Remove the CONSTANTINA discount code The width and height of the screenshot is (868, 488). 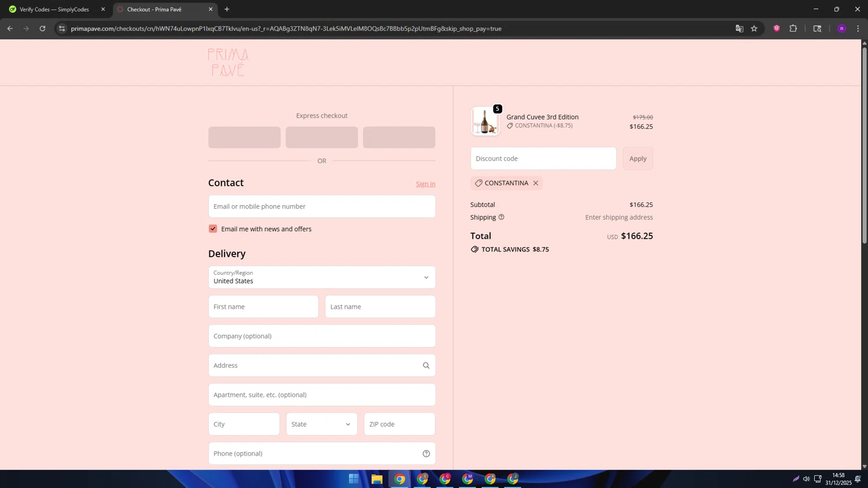pos(536,183)
